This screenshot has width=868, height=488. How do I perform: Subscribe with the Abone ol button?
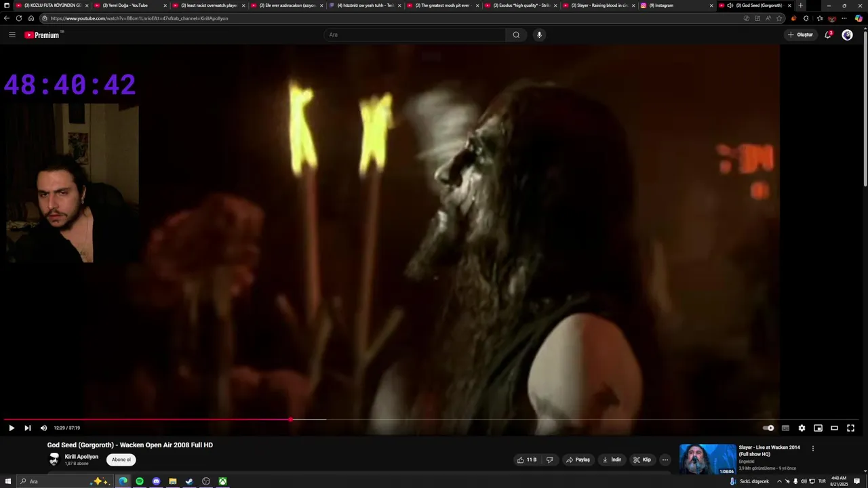tap(121, 460)
